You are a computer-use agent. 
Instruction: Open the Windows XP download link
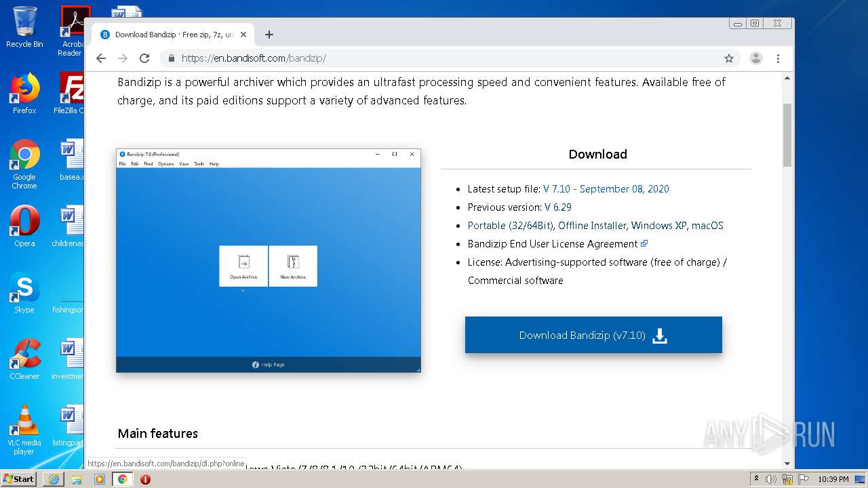(659, 226)
